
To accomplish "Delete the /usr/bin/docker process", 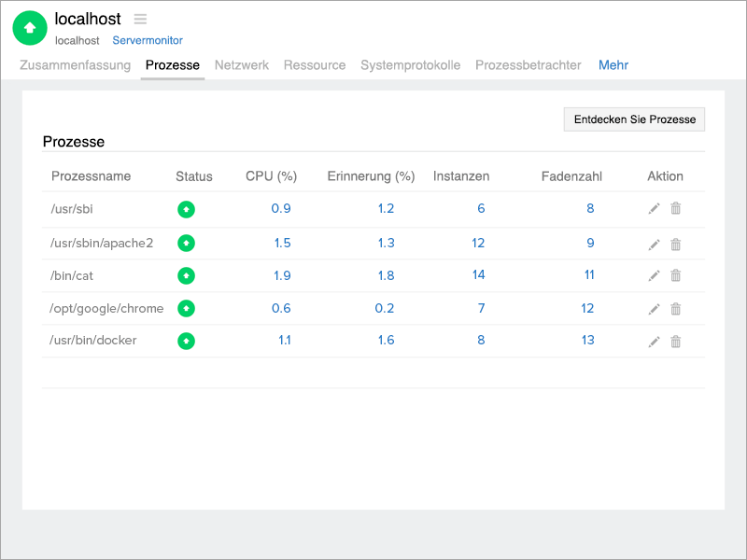I will point(676,342).
